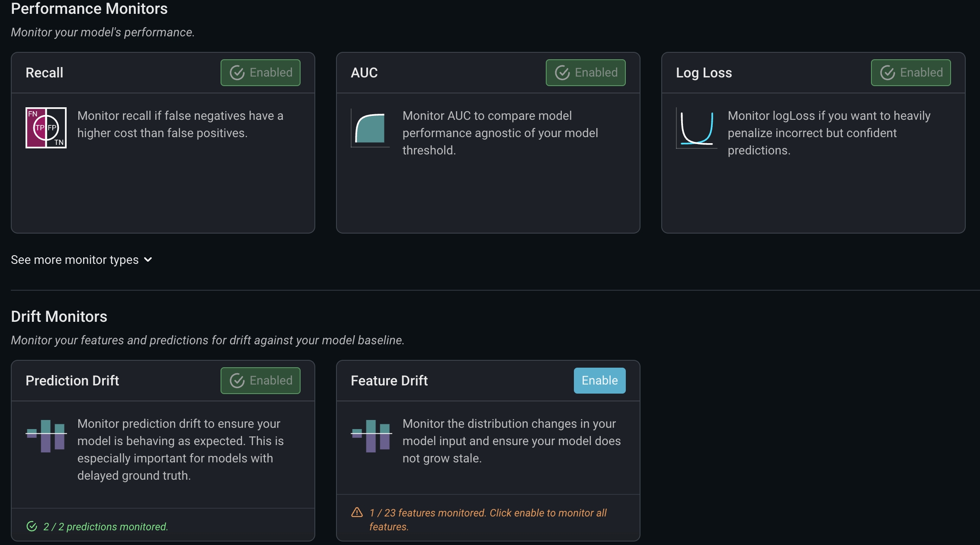
Task: Click the Drift Monitors section heading
Action: [x=59, y=317]
